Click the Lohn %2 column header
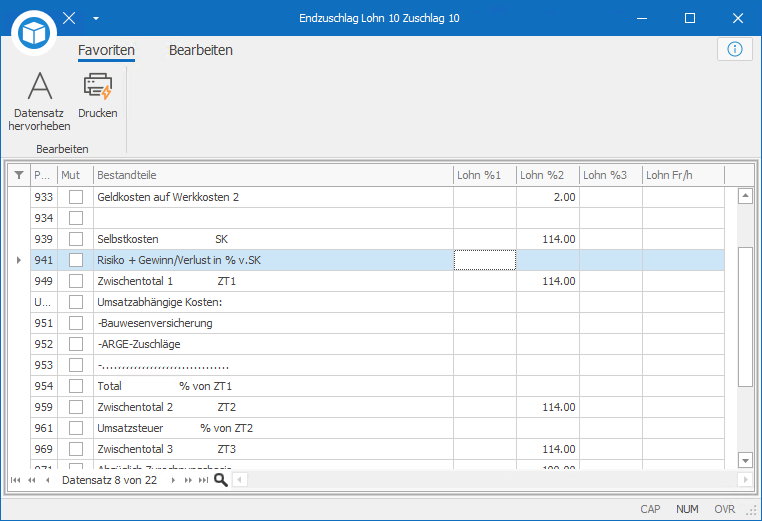The height and width of the screenshot is (521, 762). (x=548, y=175)
